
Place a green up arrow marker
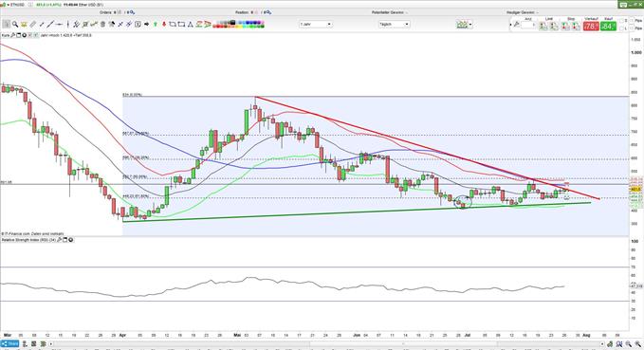point(156,25)
